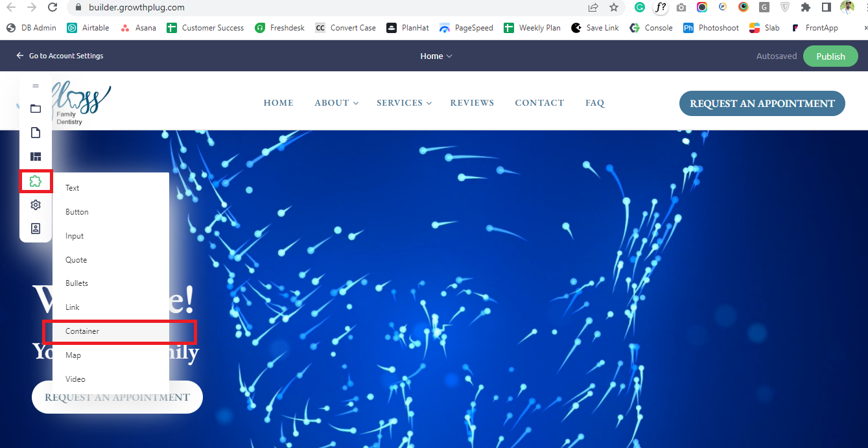
Task: Bookmark this page with star icon
Action: coord(614,8)
